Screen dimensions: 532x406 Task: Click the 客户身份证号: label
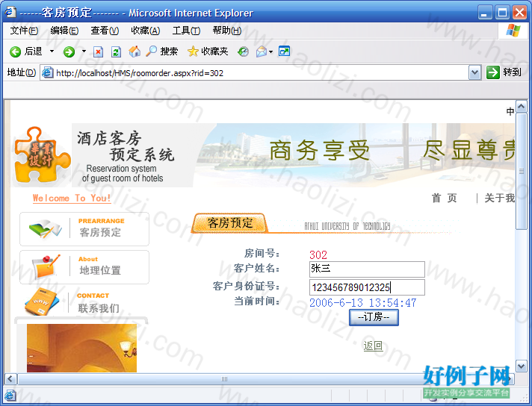(x=246, y=286)
